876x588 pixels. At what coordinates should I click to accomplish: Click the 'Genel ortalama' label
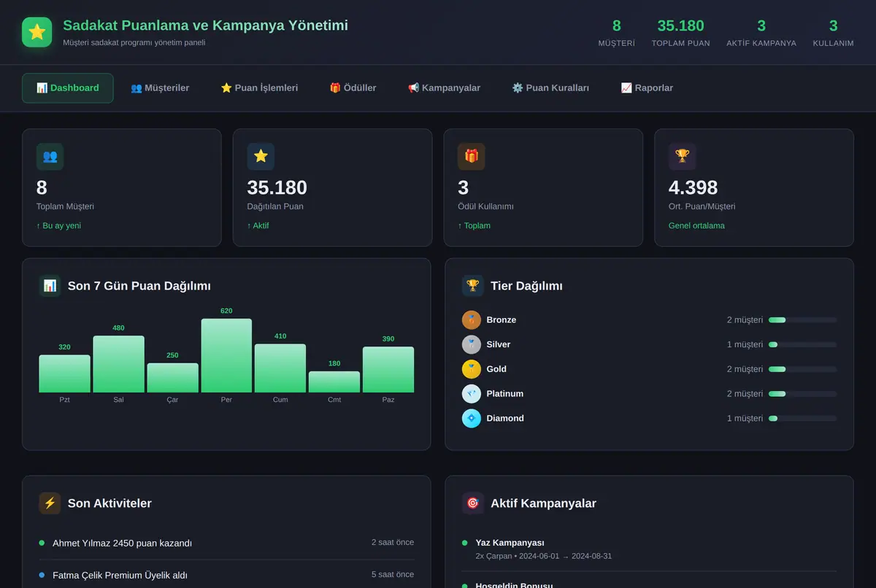pyautogui.click(x=696, y=226)
